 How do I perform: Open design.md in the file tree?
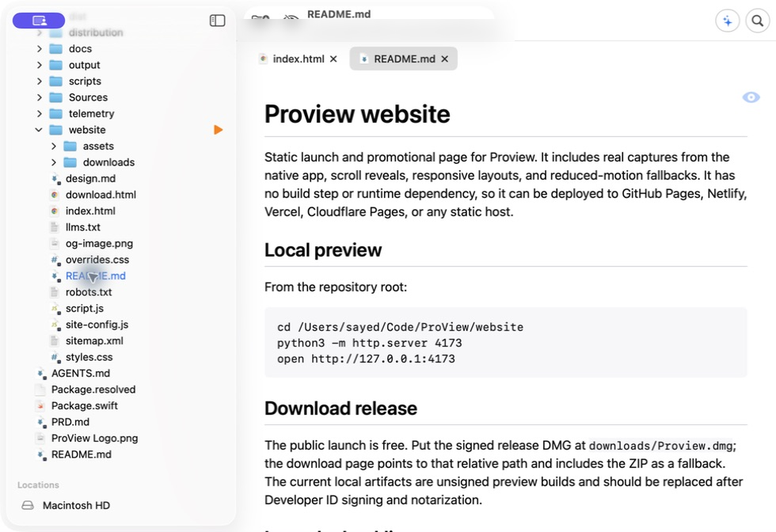tap(90, 179)
